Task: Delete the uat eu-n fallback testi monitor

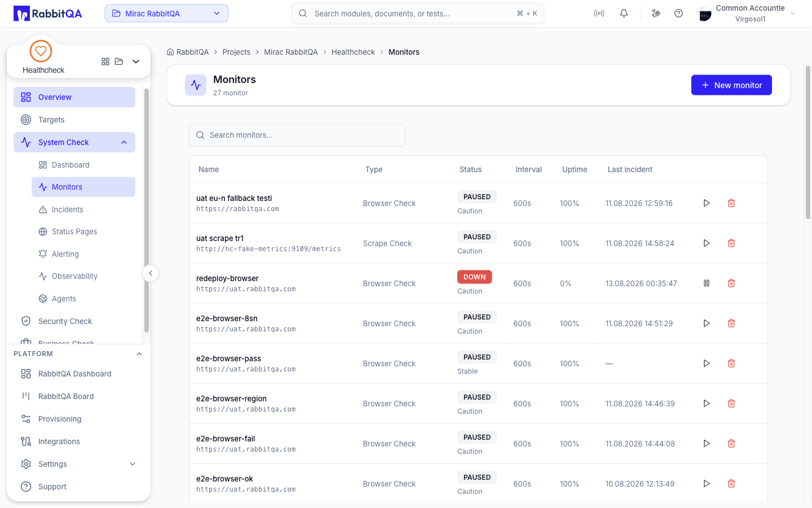Action: 731,203
